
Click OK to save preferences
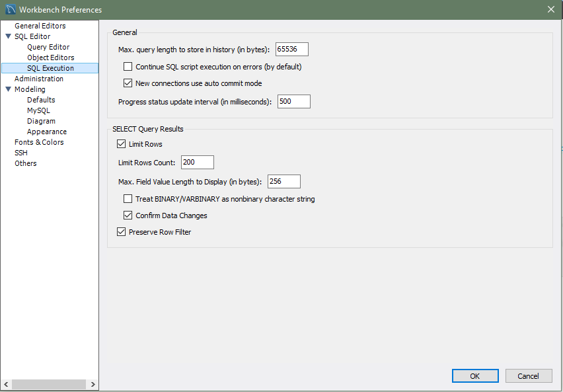474,375
